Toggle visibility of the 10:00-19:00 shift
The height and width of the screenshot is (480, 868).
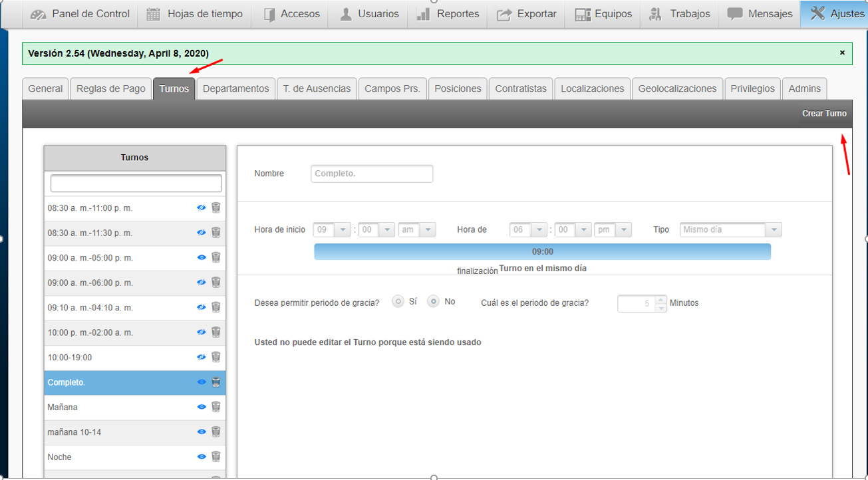[x=202, y=358]
